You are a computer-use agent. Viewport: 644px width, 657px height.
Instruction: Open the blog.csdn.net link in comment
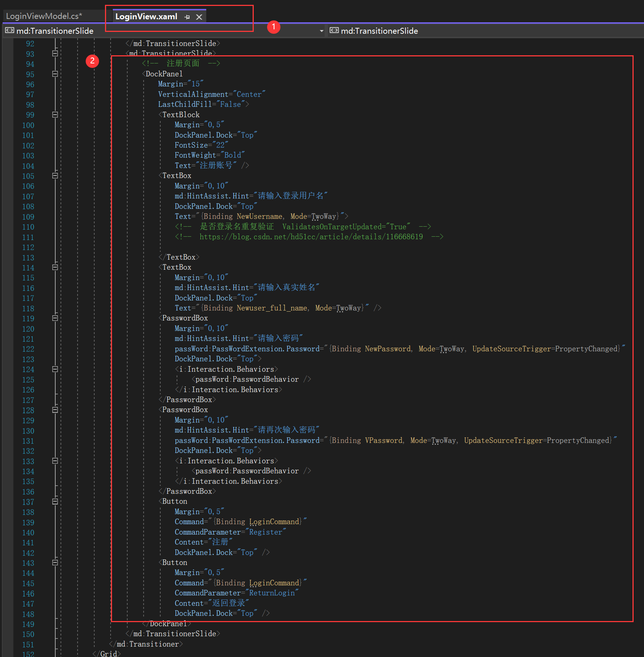coord(311,237)
